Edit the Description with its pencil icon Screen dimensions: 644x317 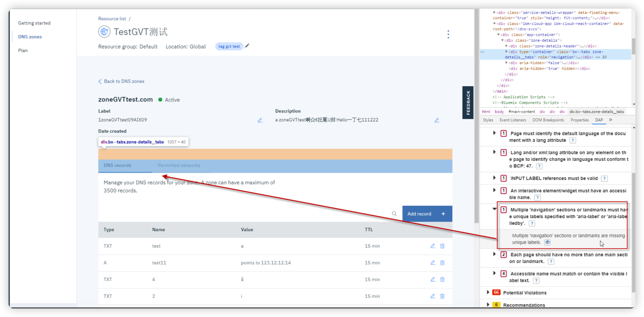tap(437, 120)
